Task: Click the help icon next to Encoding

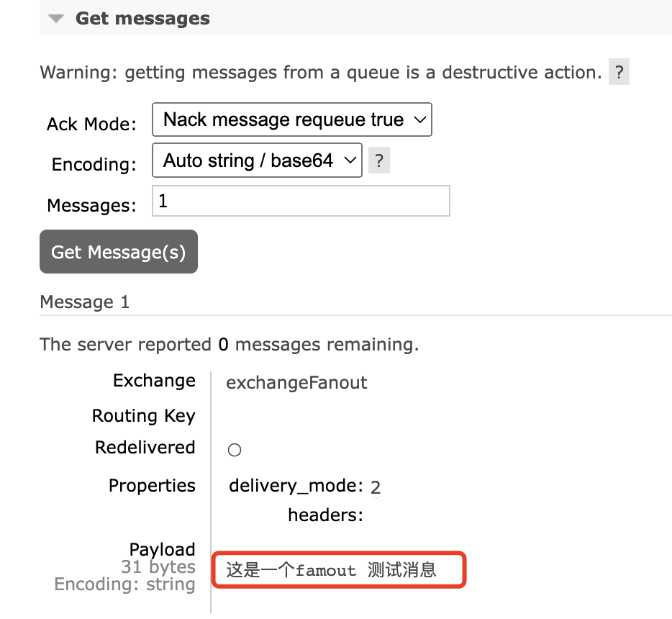Action: [x=378, y=161]
